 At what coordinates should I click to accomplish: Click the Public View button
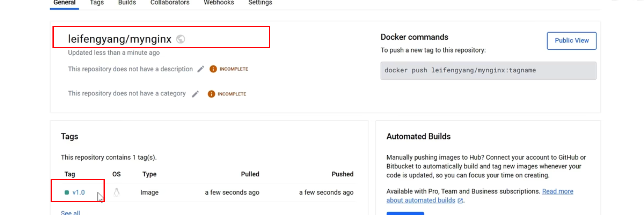(571, 41)
